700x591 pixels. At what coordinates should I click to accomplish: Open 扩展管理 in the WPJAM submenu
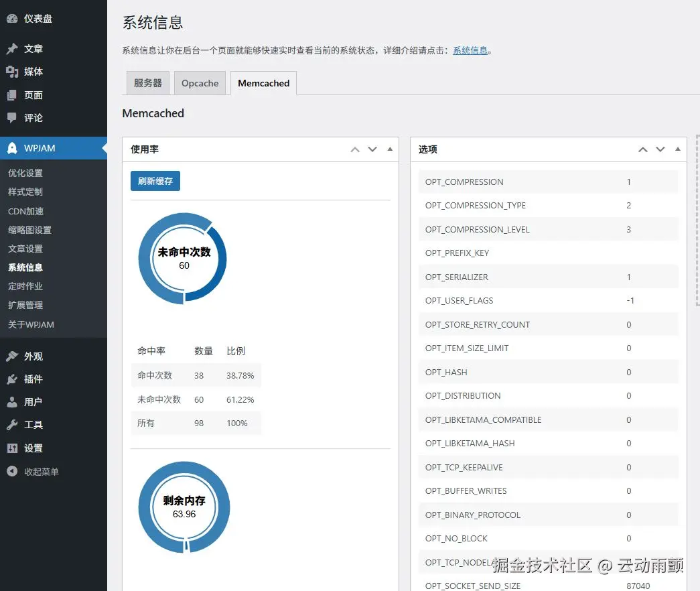(x=25, y=305)
